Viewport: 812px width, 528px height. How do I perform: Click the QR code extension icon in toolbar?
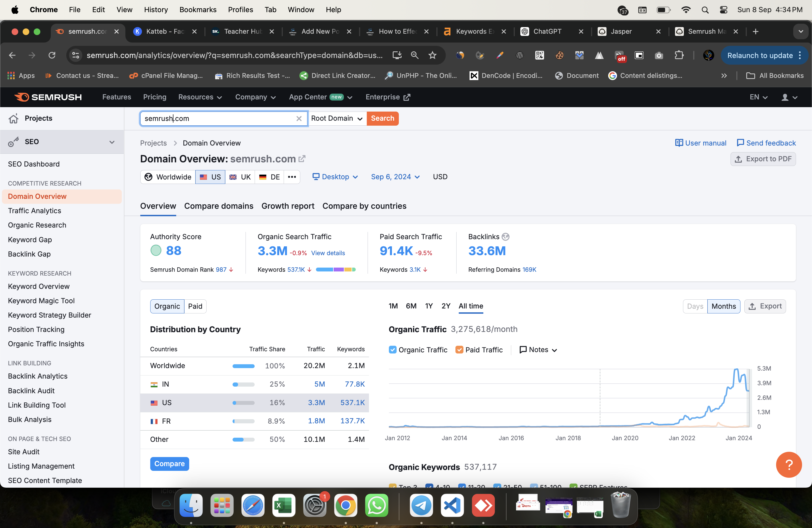click(539, 55)
